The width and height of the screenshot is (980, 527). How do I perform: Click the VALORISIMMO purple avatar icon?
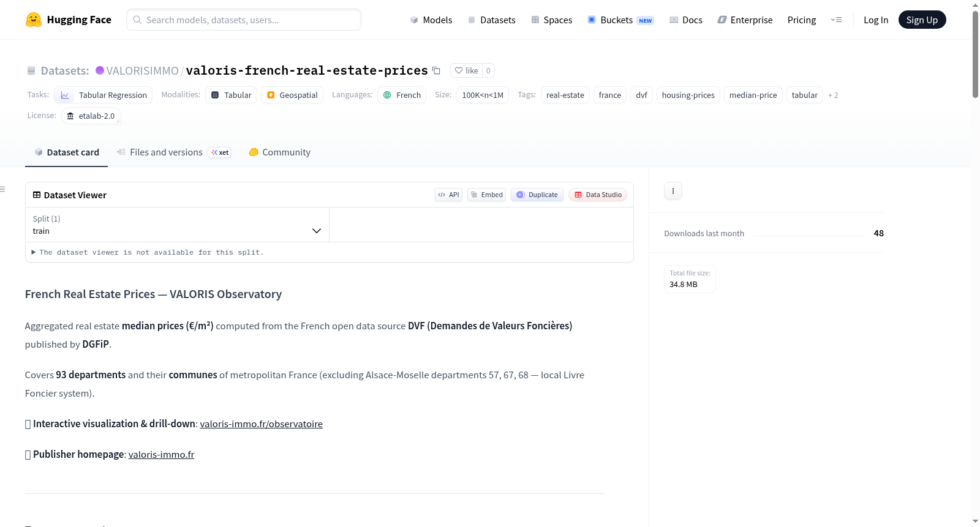[100, 70]
